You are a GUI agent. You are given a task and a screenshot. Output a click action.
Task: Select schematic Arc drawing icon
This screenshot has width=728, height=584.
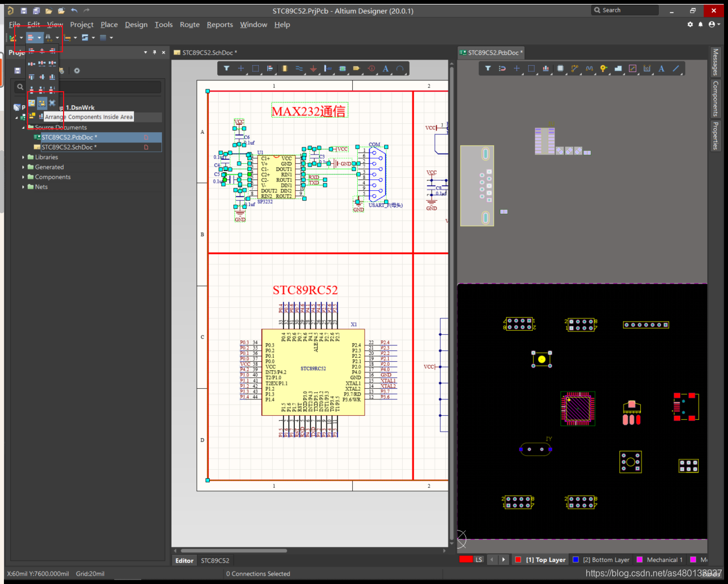[x=400, y=69]
